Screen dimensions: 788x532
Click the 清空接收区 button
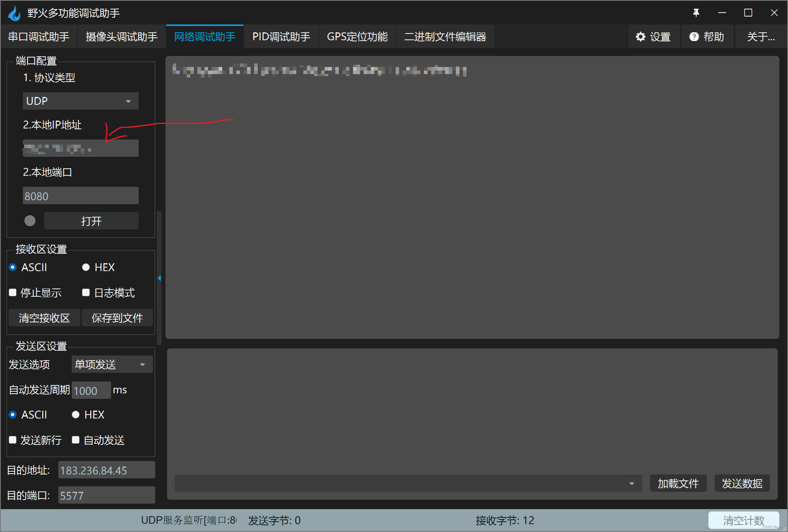click(x=44, y=318)
